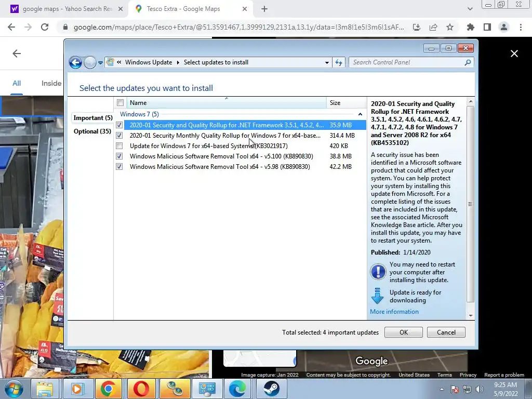The image size is (532, 399).
Task: Sort updates by Size column
Action: click(x=346, y=103)
